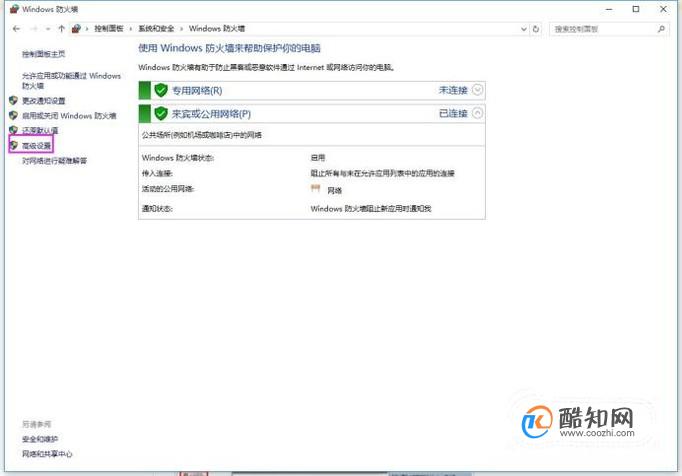
Task: Expand the address bar history dropdown
Action: click(x=524, y=29)
